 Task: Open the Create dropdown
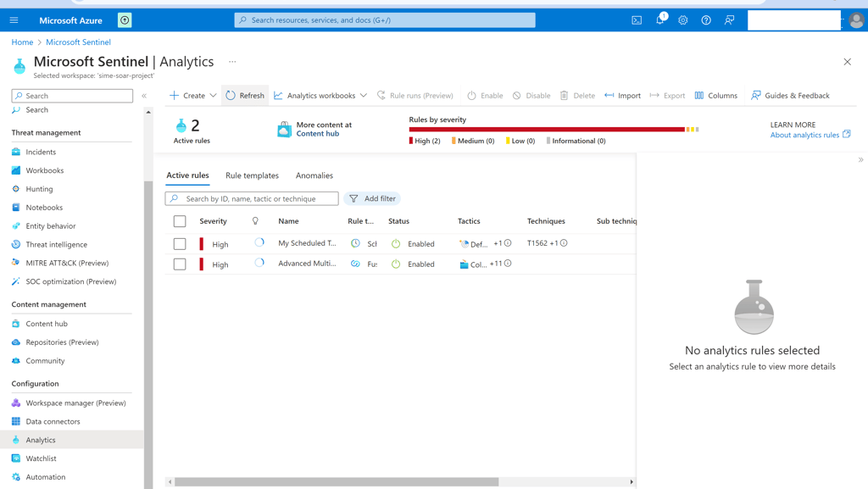pyautogui.click(x=192, y=96)
